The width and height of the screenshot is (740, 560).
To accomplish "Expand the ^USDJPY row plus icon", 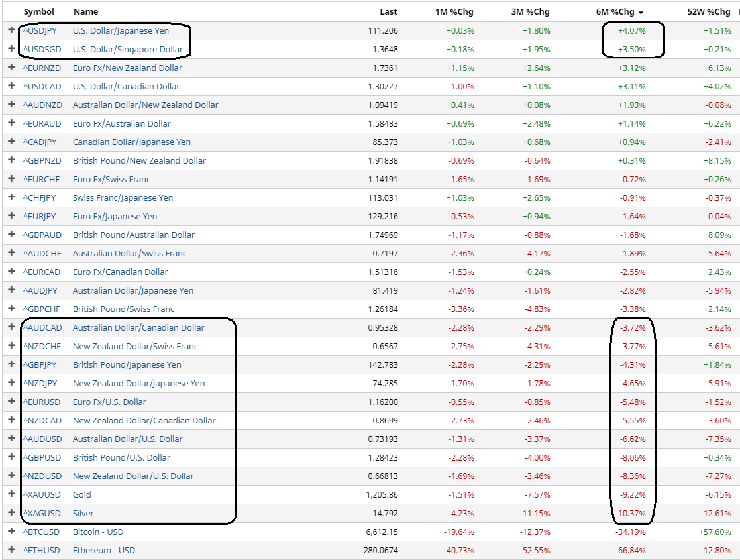I will (11, 30).
